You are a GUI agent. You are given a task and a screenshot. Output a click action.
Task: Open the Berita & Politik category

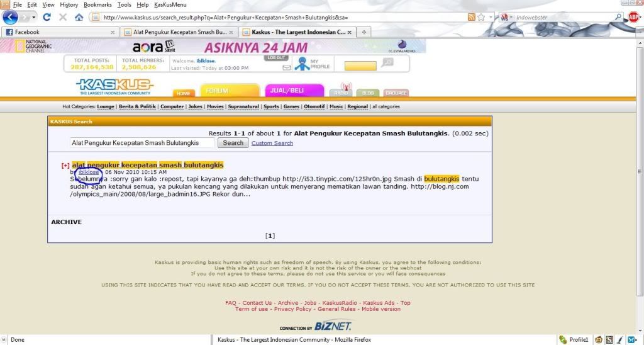tap(137, 106)
